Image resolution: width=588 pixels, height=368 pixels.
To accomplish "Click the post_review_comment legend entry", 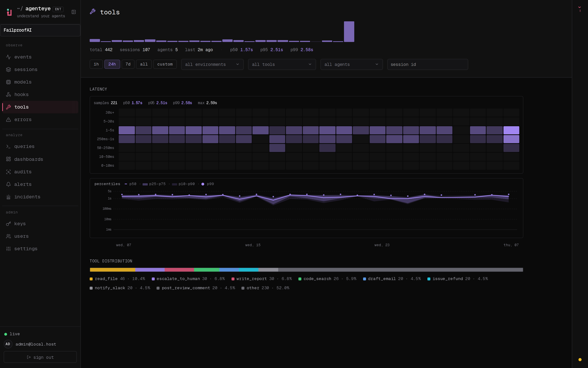I will point(196,288).
